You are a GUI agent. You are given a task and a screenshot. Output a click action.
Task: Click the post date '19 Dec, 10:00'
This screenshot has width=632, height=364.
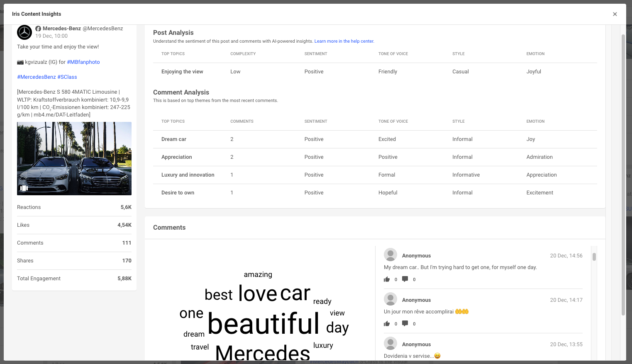coord(51,36)
